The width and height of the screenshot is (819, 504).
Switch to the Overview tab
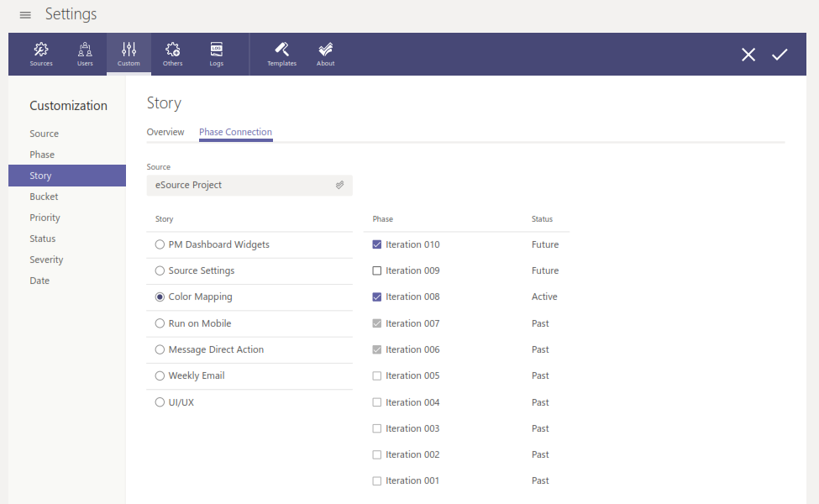click(165, 133)
